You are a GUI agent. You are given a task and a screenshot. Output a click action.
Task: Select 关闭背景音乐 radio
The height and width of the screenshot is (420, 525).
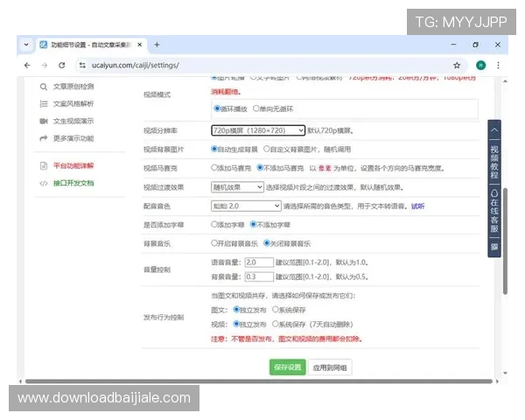click(267, 243)
